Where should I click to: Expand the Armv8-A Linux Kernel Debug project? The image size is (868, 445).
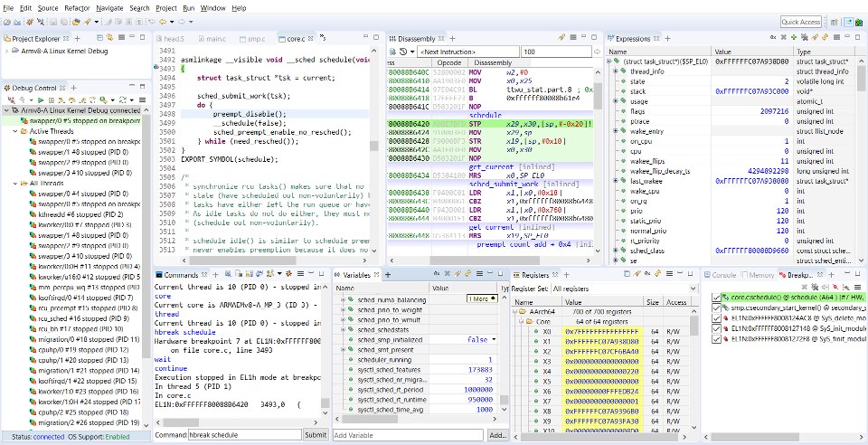tap(8, 51)
